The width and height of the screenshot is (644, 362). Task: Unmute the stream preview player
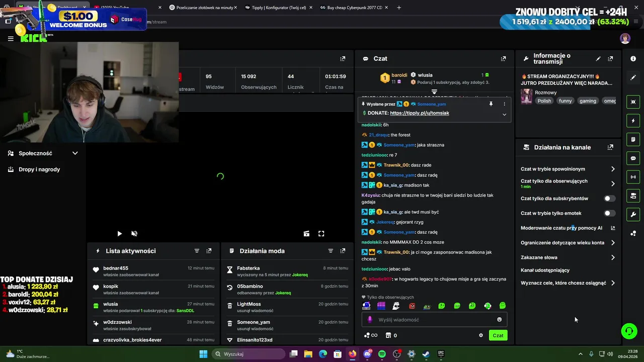coord(134,233)
